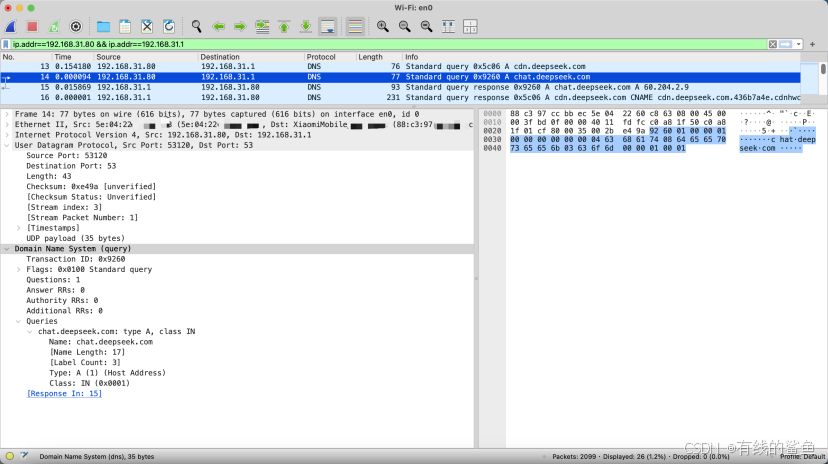828x464 pixels.
Task: Sort by Source column header
Action: click(x=146, y=56)
